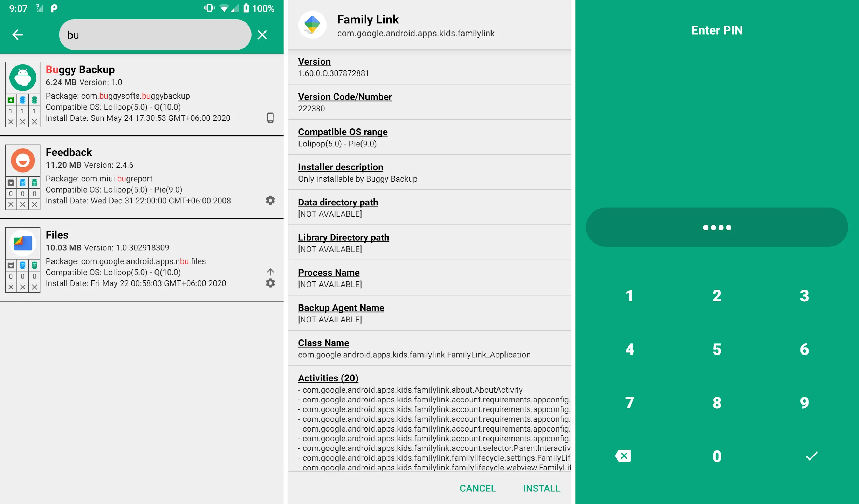Tap digit 7 on PIN keypad

(x=630, y=403)
